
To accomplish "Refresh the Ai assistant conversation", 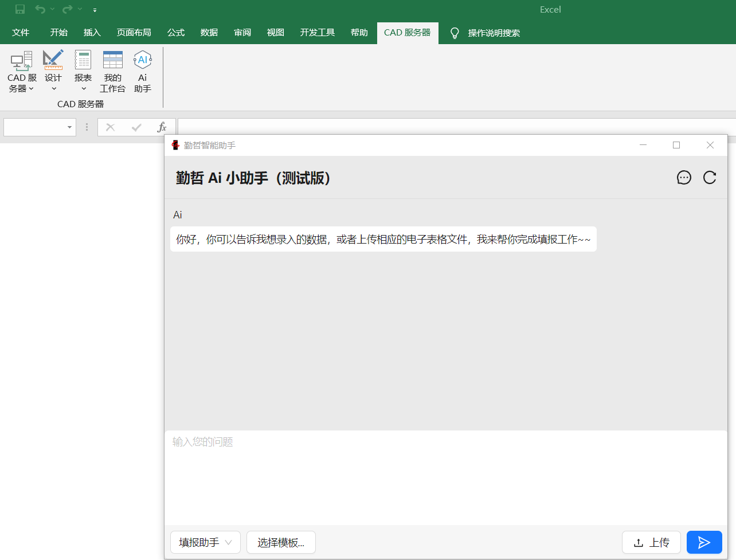I will [x=710, y=178].
